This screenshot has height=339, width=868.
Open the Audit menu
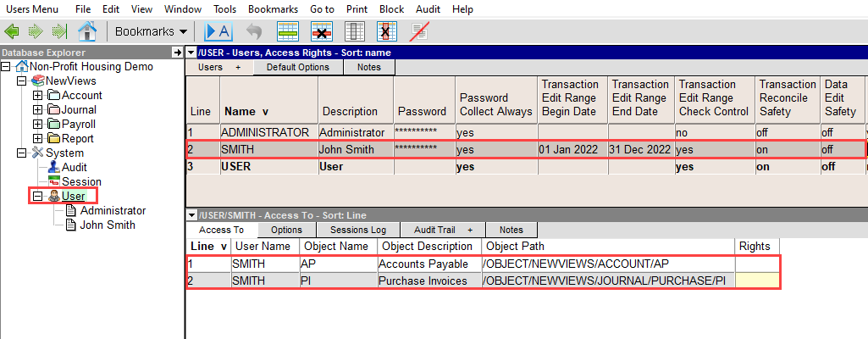click(428, 8)
